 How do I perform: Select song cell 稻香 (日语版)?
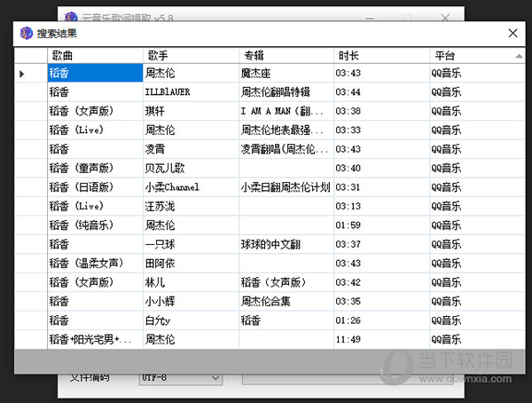coord(95,187)
